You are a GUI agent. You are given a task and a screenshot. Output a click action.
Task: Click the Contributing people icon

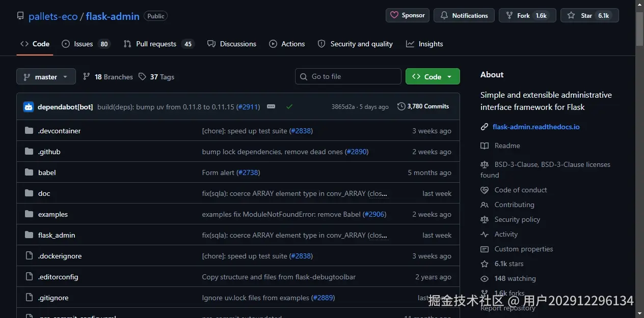(485, 205)
